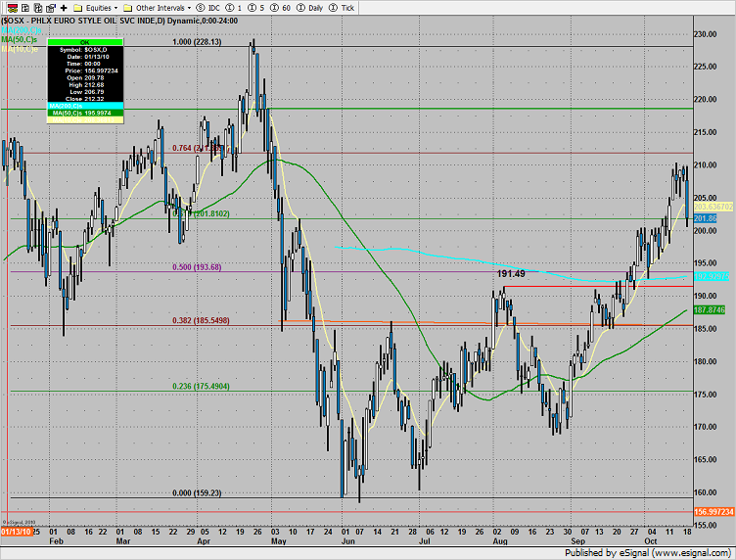The width and height of the screenshot is (736, 560).
Task: Open the Other Intervals dropdown
Action: 163,6
